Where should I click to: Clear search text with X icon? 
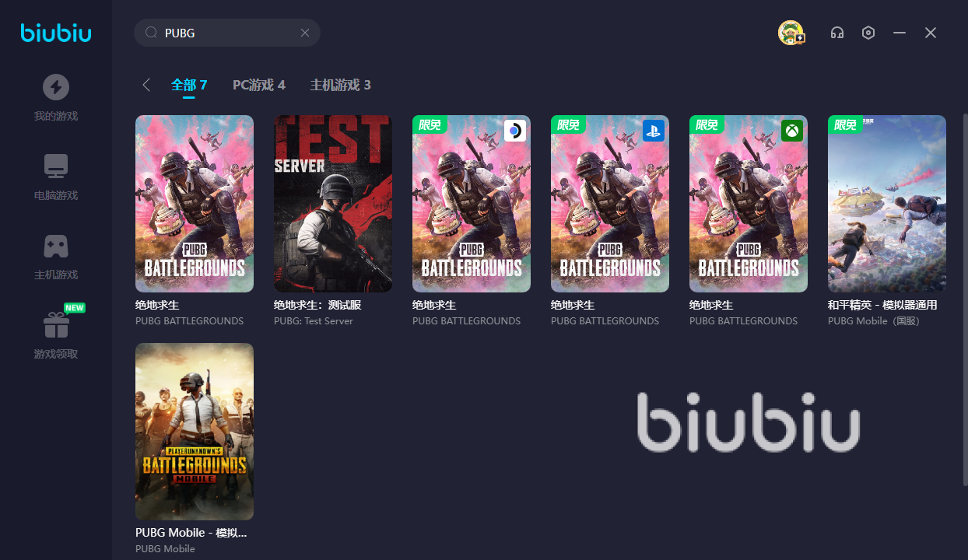pos(305,33)
